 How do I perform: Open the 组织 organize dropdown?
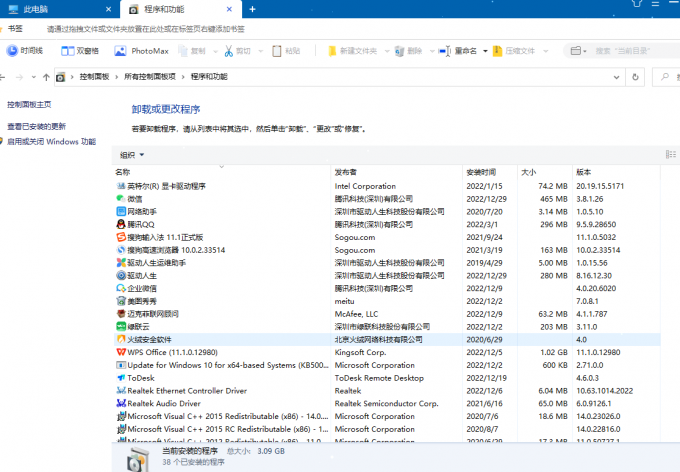(132, 155)
